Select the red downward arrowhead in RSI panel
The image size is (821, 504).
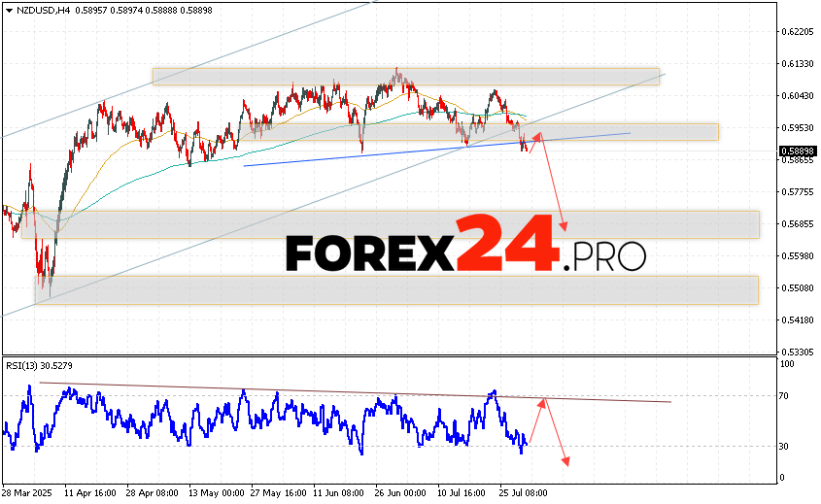pos(564,462)
